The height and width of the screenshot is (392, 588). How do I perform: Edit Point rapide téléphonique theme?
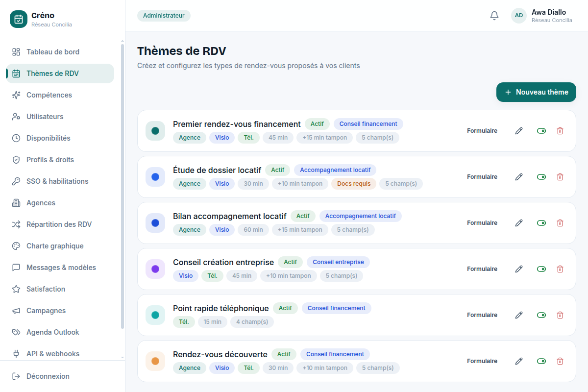tap(519, 315)
